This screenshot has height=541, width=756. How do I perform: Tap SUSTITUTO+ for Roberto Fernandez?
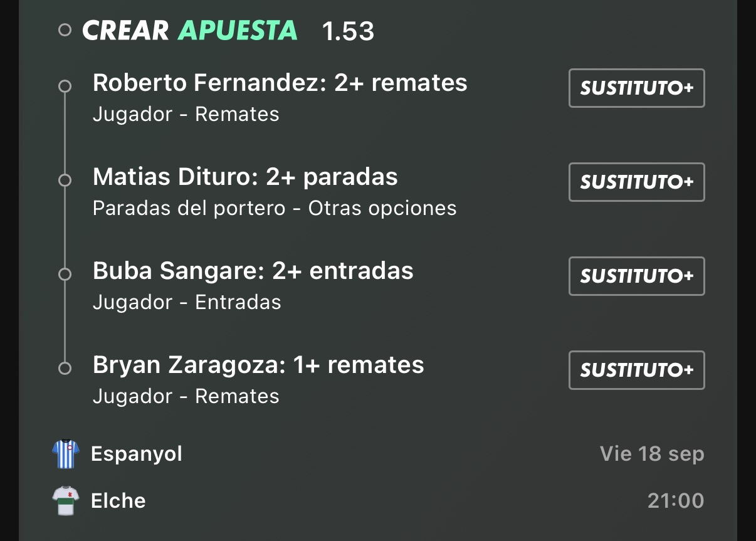637,88
